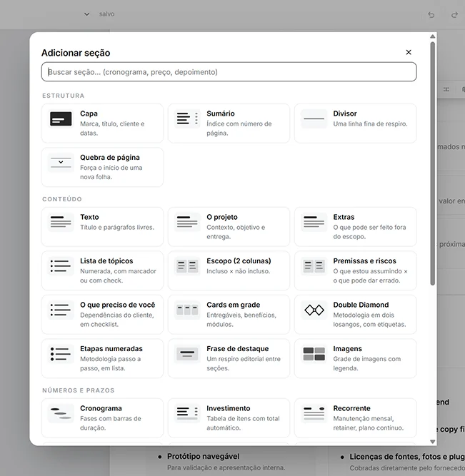The height and width of the screenshot is (476, 465).
Task: Click the Sumário section icon
Action: pos(187,118)
